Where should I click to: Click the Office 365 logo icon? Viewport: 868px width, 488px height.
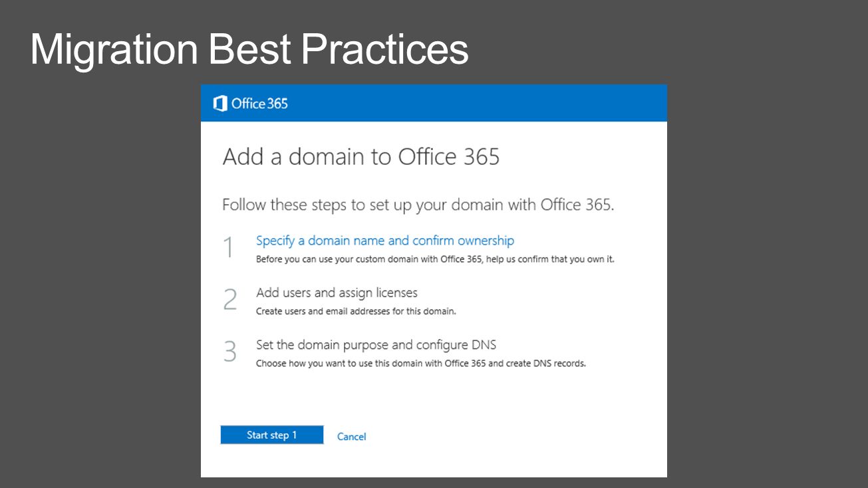pyautogui.click(x=219, y=104)
